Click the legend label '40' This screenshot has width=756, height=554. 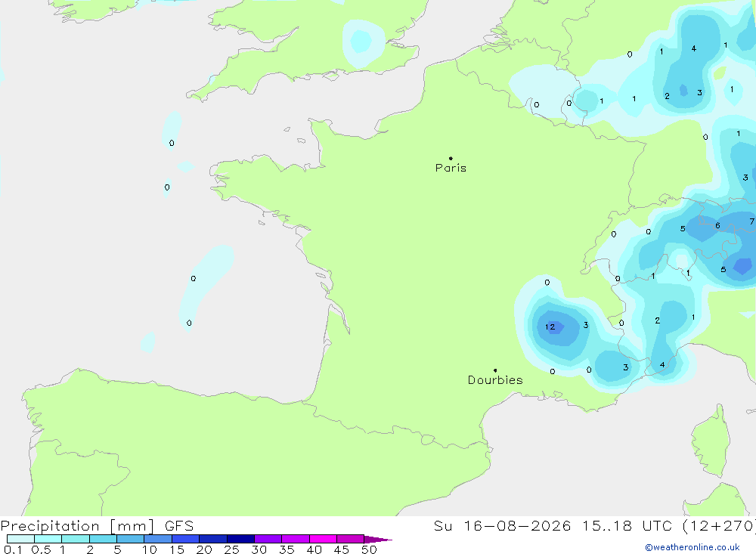tap(314, 549)
